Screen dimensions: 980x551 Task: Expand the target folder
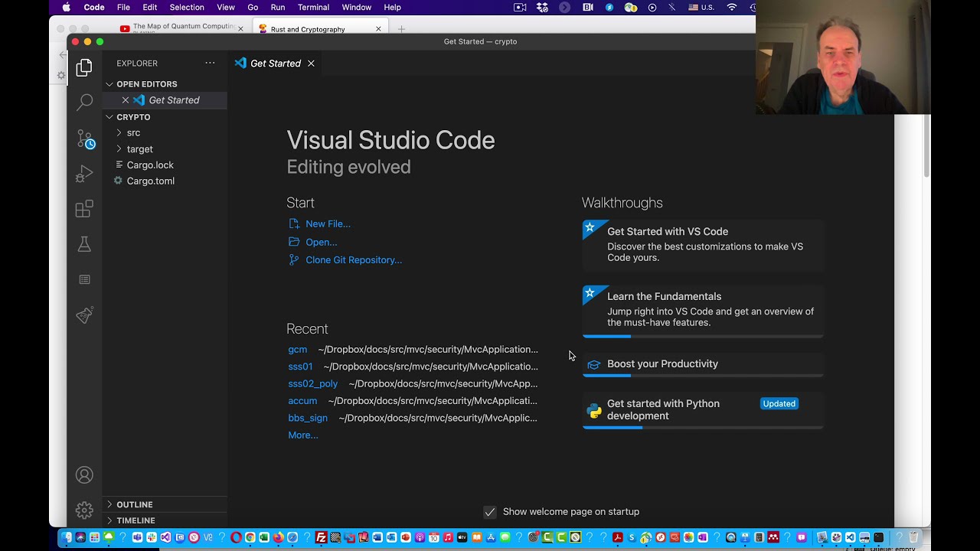click(x=139, y=149)
